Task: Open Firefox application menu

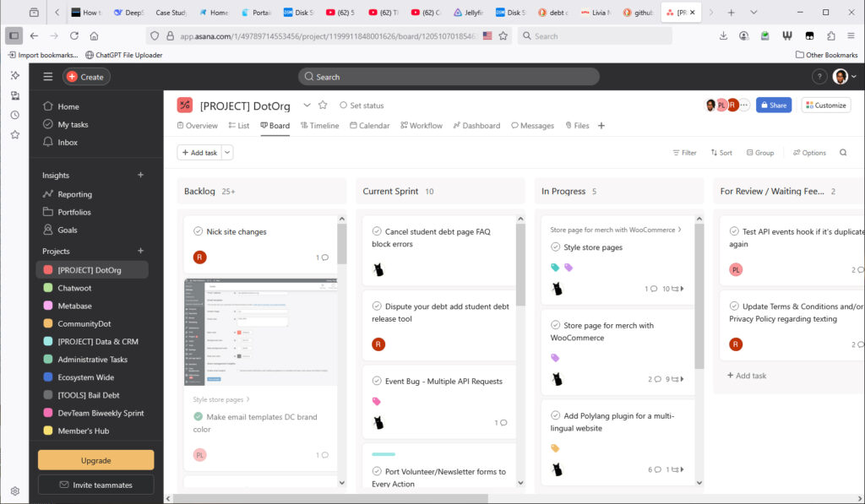Action: pyautogui.click(x=851, y=35)
